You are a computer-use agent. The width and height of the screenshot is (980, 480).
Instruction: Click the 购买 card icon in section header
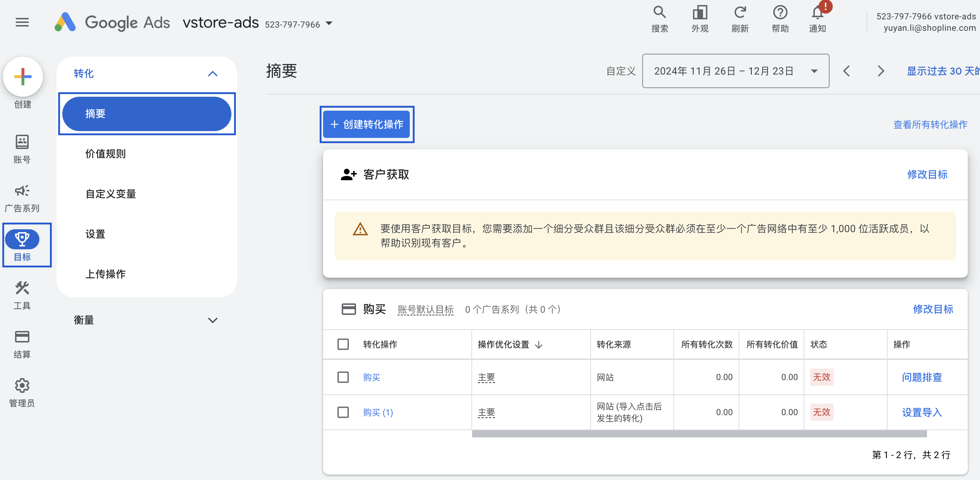click(349, 309)
